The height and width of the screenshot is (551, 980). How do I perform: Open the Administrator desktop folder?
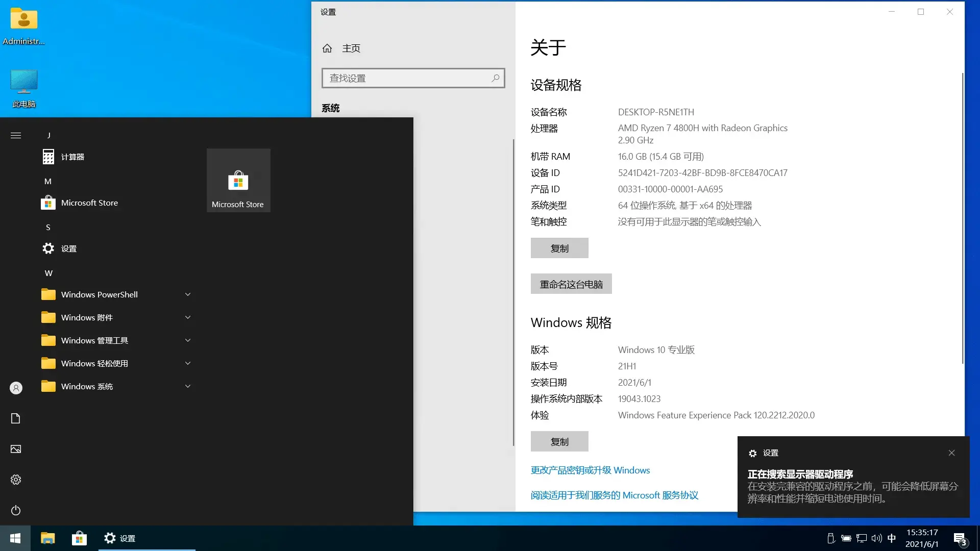tap(23, 27)
